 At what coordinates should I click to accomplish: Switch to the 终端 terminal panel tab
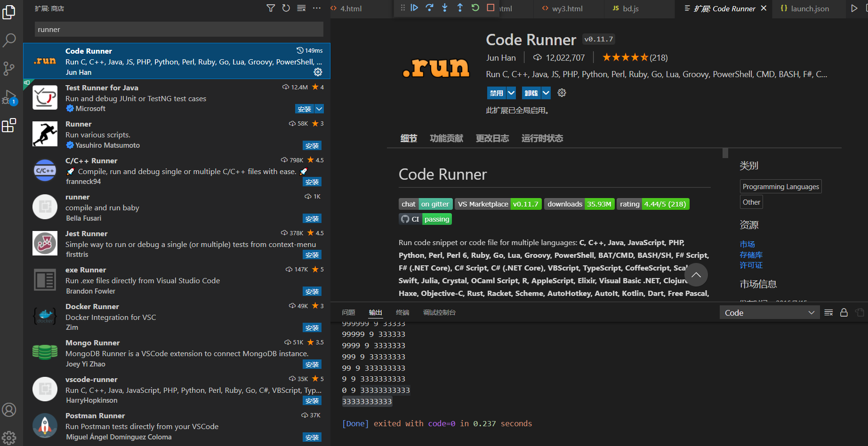pyautogui.click(x=402, y=312)
